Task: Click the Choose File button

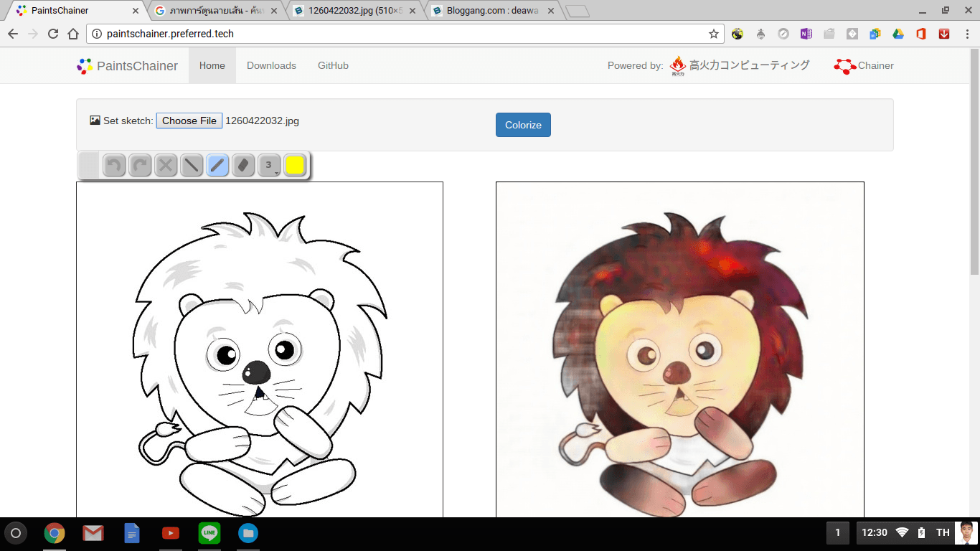Action: [x=189, y=121]
